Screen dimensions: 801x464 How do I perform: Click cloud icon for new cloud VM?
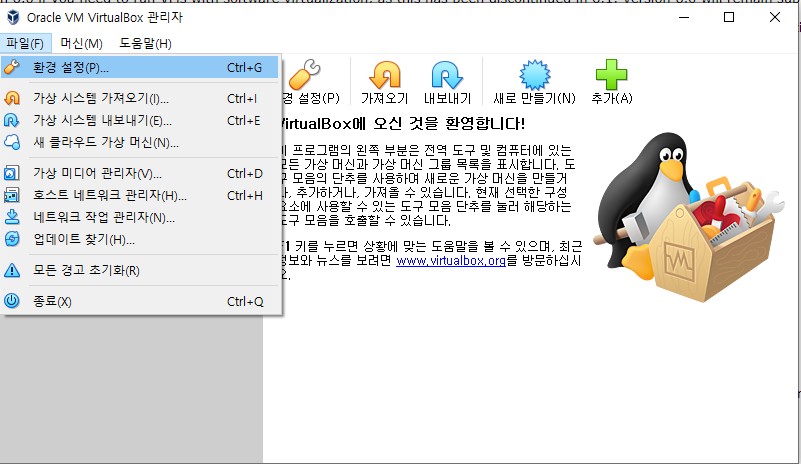[x=12, y=142]
